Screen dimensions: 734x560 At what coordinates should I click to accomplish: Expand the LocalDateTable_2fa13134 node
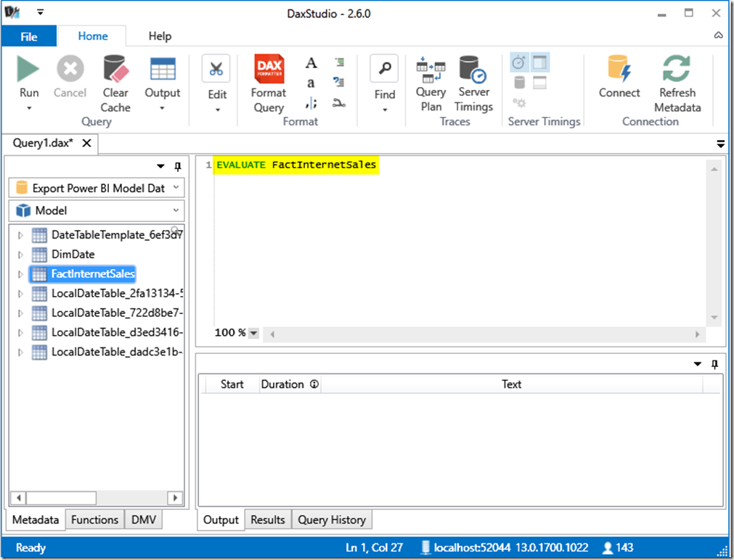pyautogui.click(x=20, y=294)
